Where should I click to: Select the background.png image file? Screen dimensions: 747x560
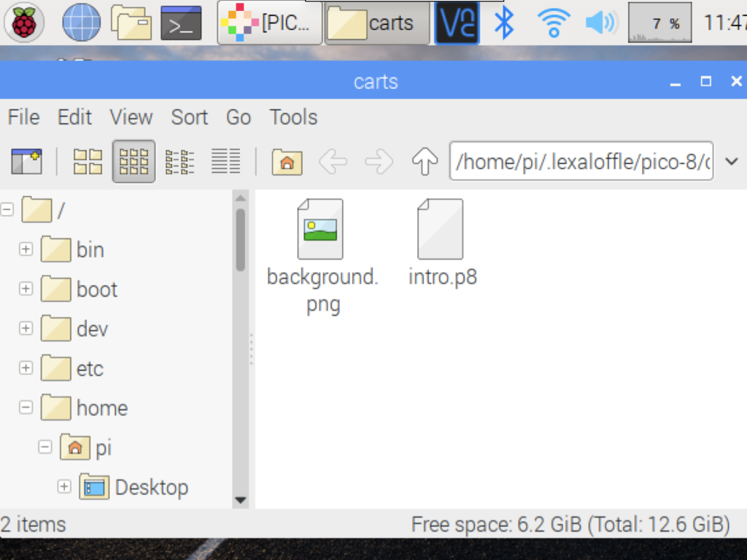click(322, 257)
